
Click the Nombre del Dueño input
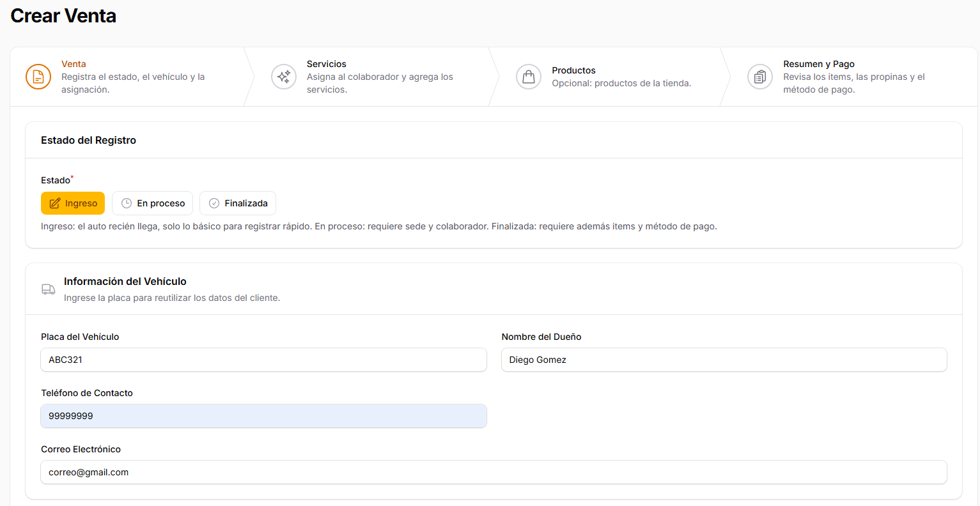(x=724, y=360)
